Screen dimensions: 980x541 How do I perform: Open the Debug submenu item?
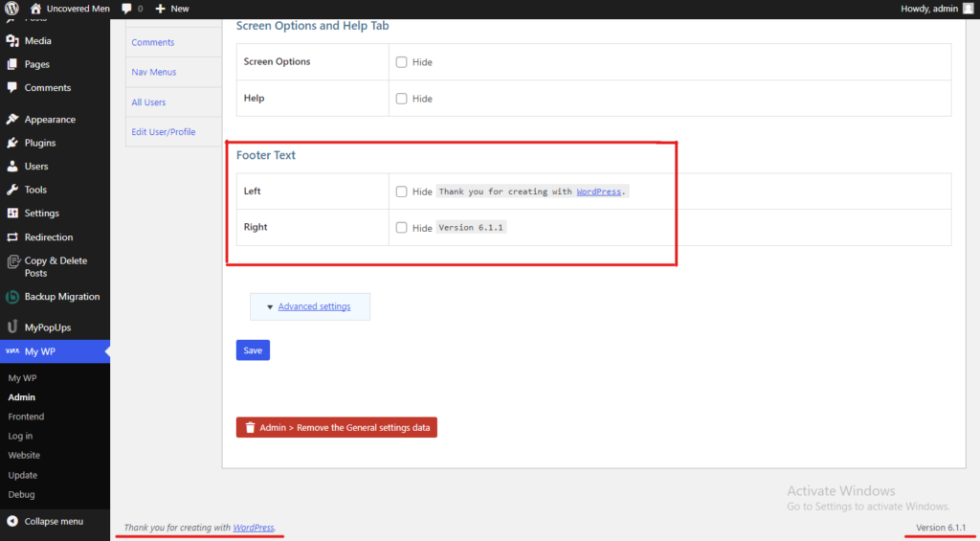(21, 495)
